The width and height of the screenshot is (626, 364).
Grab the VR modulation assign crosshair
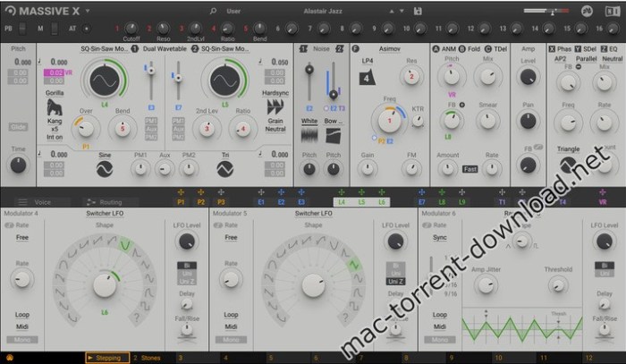pyautogui.click(x=603, y=192)
